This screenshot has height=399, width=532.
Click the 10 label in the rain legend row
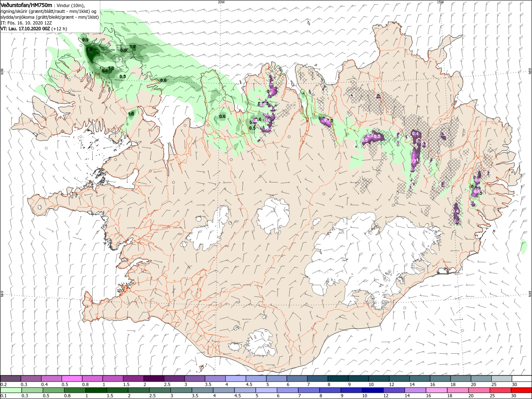click(x=365, y=397)
